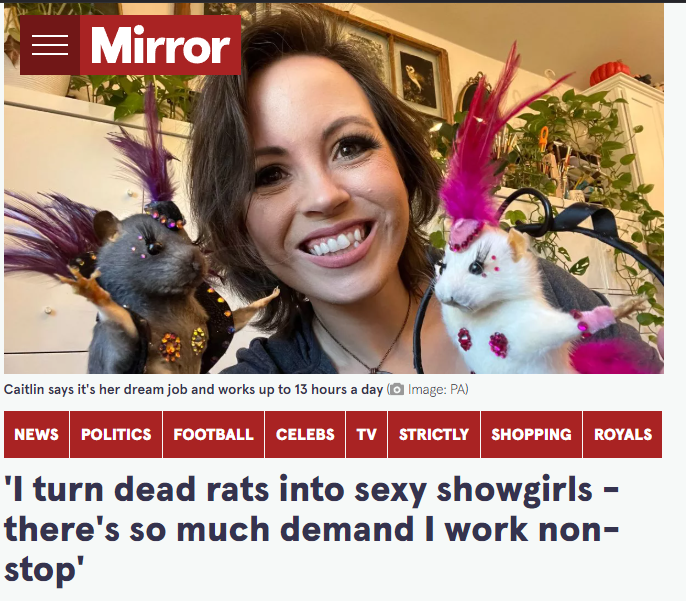686x601 pixels.
Task: Click the caption about Caitlin's dream job
Action: tap(193, 389)
